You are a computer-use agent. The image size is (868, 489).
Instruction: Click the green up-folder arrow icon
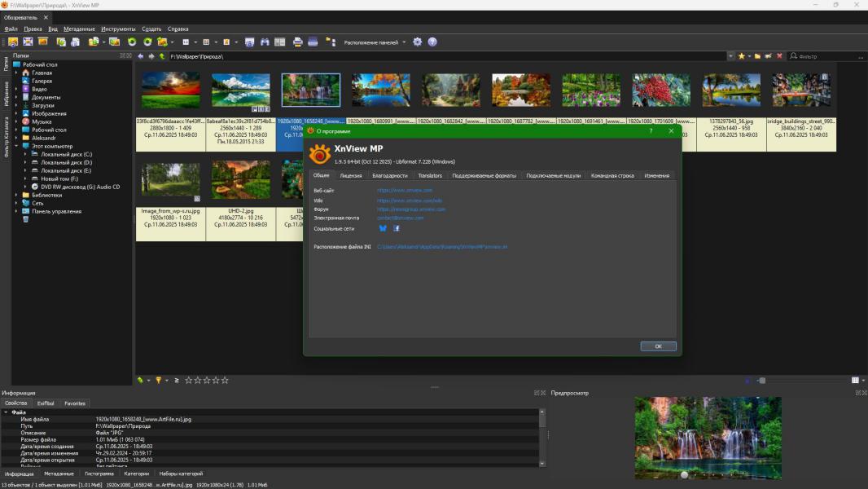(162, 56)
